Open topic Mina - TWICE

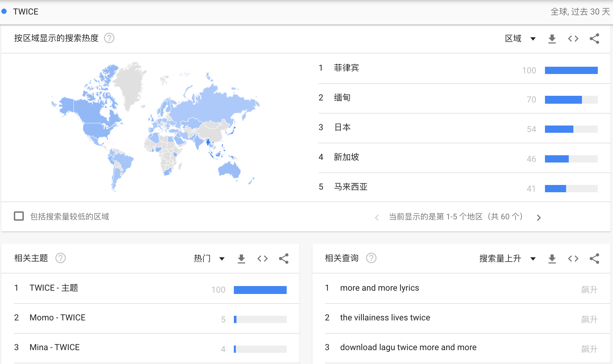point(54,347)
